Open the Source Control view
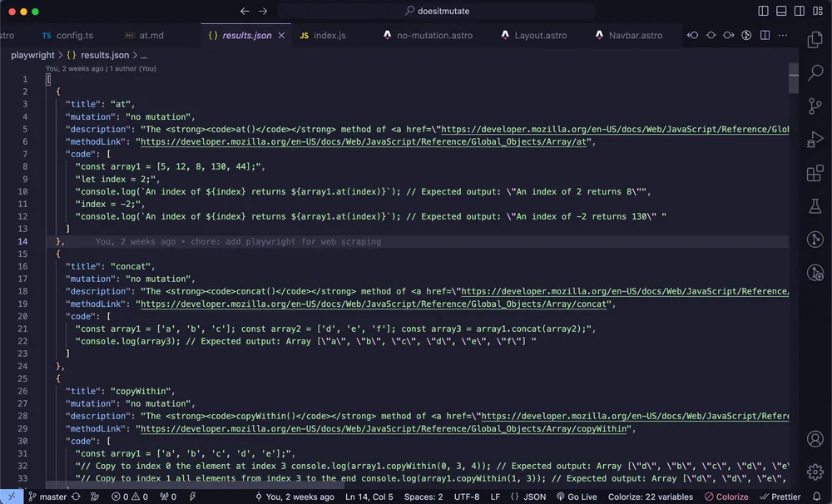 pos(815,106)
